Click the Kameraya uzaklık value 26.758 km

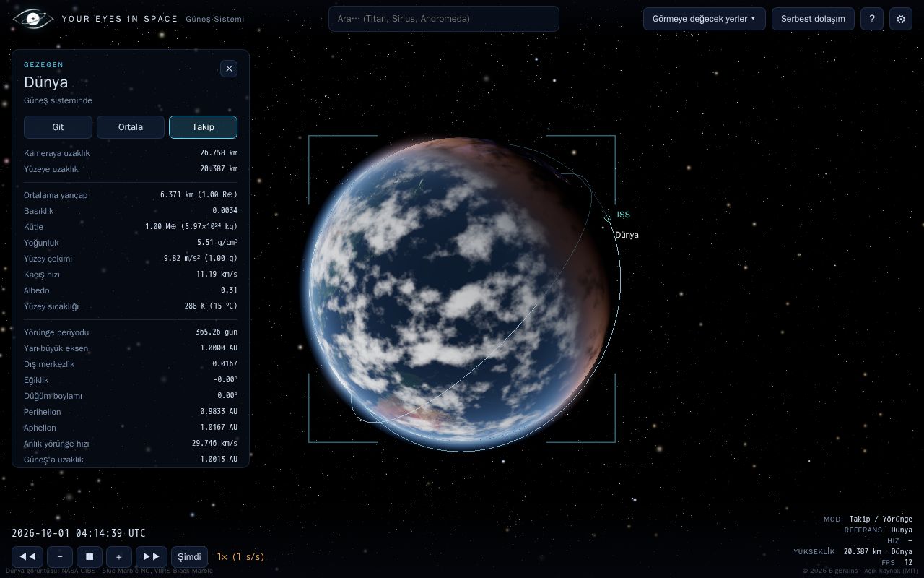pos(219,153)
